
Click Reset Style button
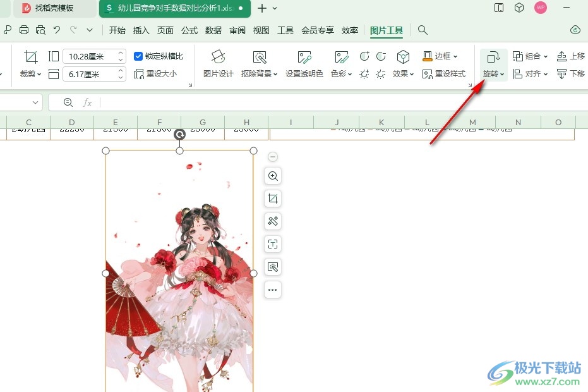[444, 74]
